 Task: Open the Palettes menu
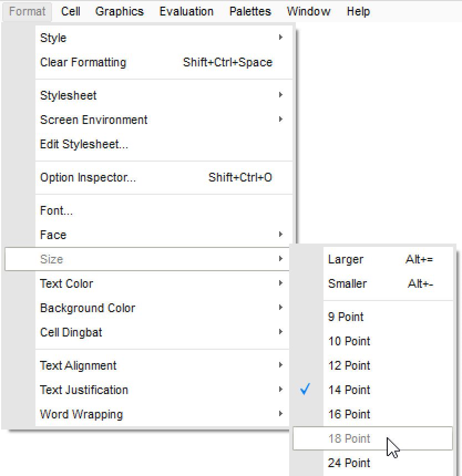(250, 11)
